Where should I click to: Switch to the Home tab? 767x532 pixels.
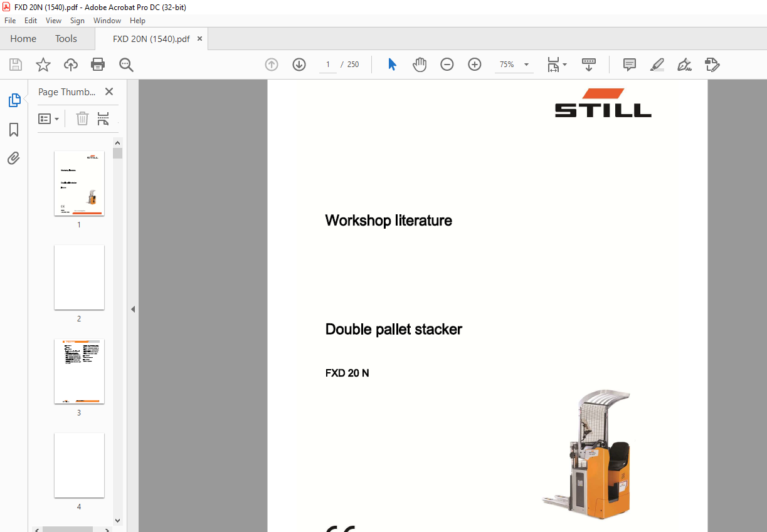(23, 39)
